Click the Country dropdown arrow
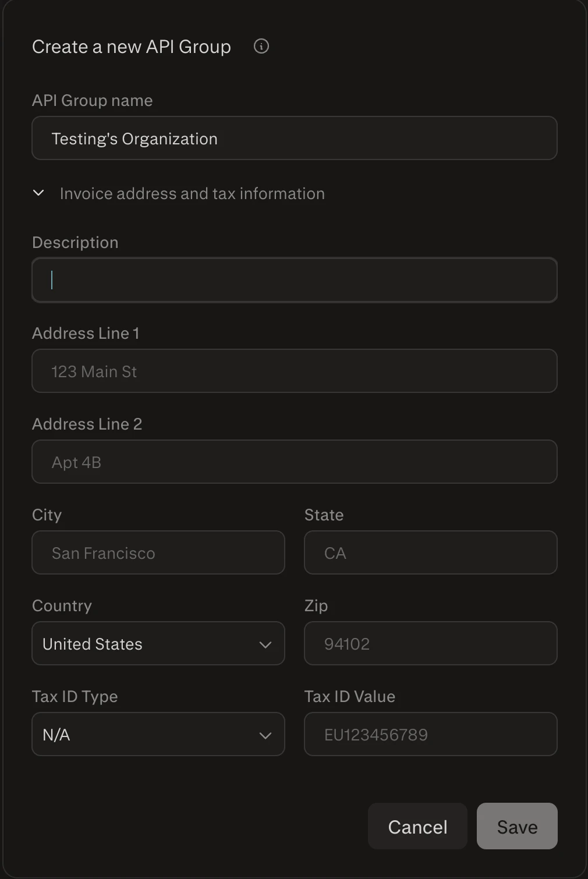 [266, 644]
